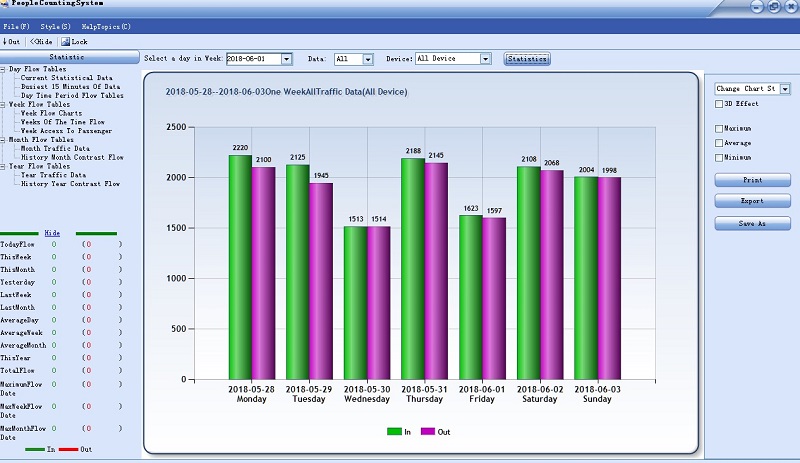Click purple Out swatch in chart legend
Screen dimensions: 800x463
click(428, 431)
